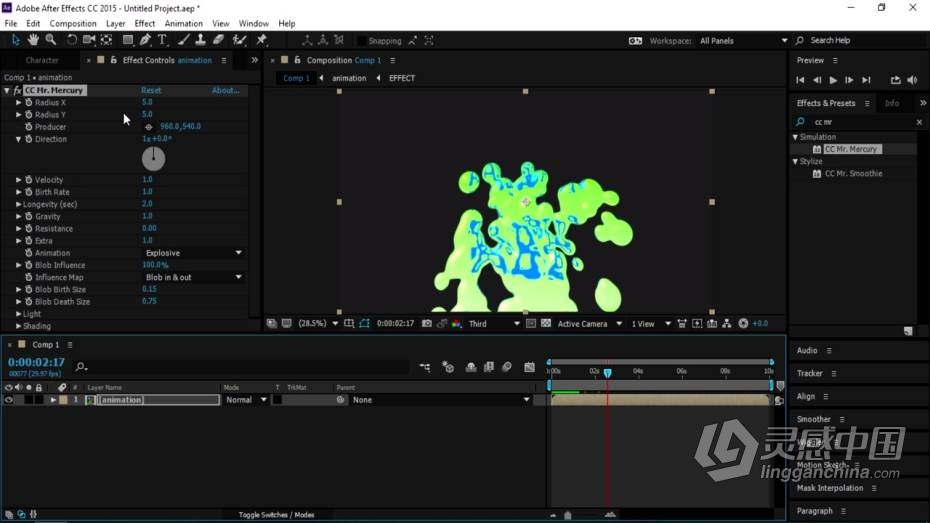Select the Hand tool
Image resolution: width=930 pixels, height=523 pixels.
coord(33,40)
